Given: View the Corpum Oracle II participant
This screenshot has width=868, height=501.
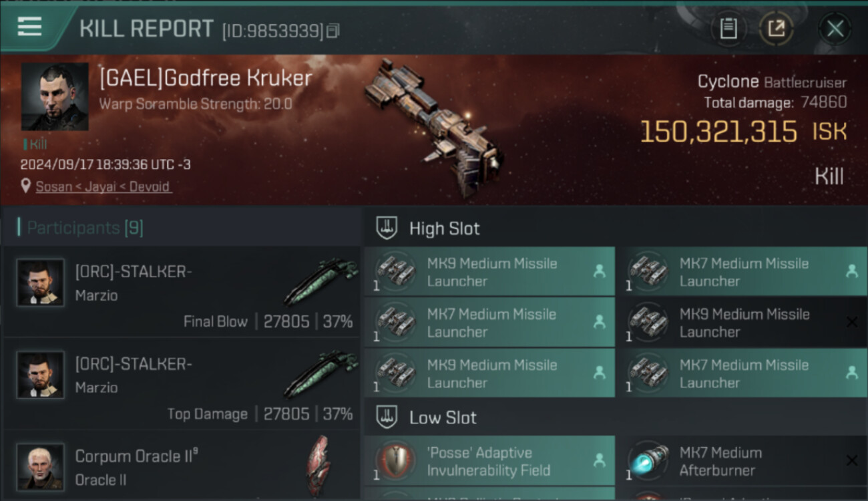Looking at the screenshot, I should click(182, 466).
